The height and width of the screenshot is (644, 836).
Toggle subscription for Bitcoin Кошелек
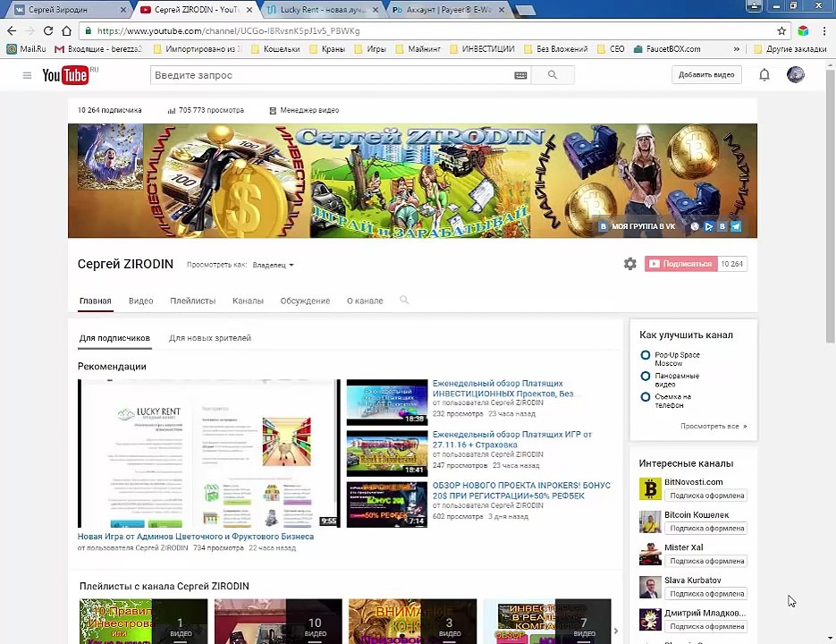click(x=706, y=529)
